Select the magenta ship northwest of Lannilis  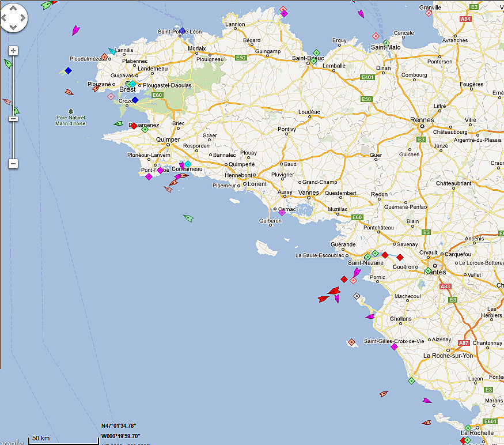[75, 30]
